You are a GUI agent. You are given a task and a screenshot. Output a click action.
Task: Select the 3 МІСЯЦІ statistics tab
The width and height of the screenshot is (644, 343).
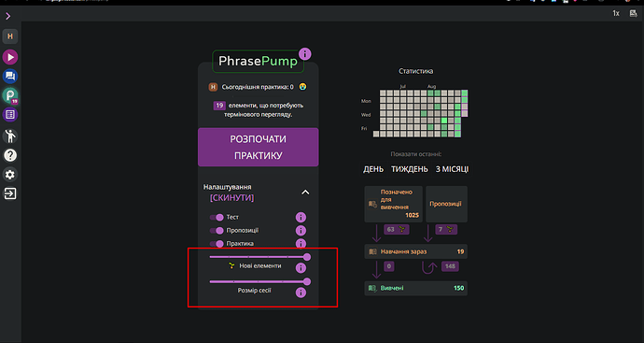pos(452,169)
